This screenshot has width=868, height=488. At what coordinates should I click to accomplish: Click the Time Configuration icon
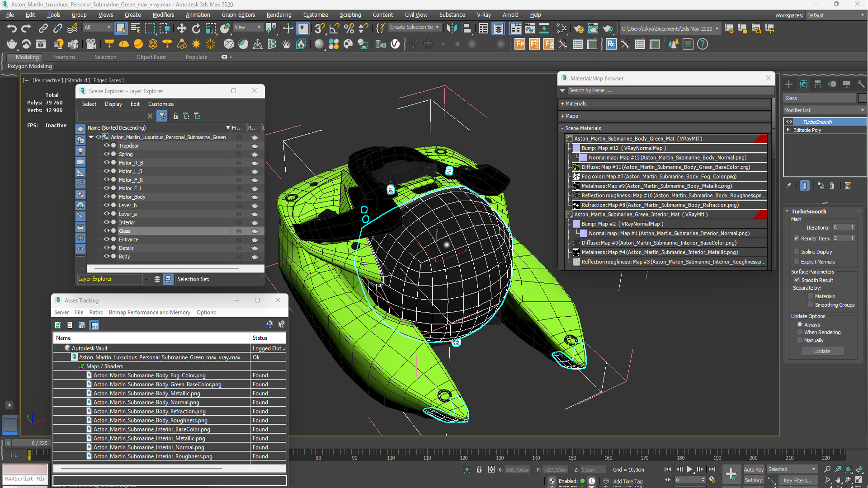[x=712, y=480]
